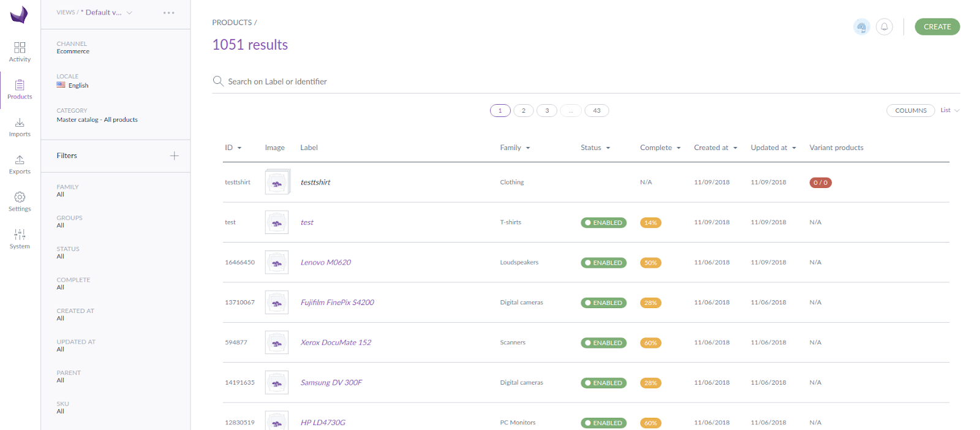Open the Samsung DV 300F product
Image resolution: width=980 pixels, height=430 pixels.
click(331, 383)
